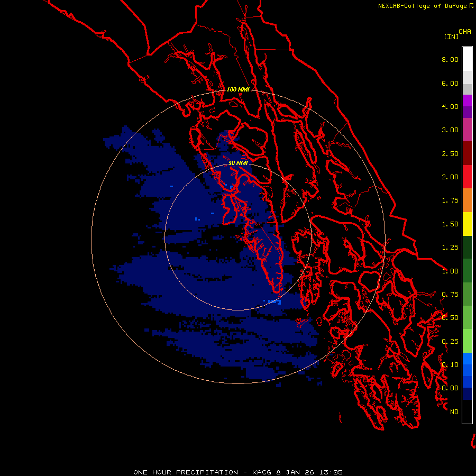Click the NEXLAB-College of DuPage credit text
The image size is (476, 476).
[425, 6]
